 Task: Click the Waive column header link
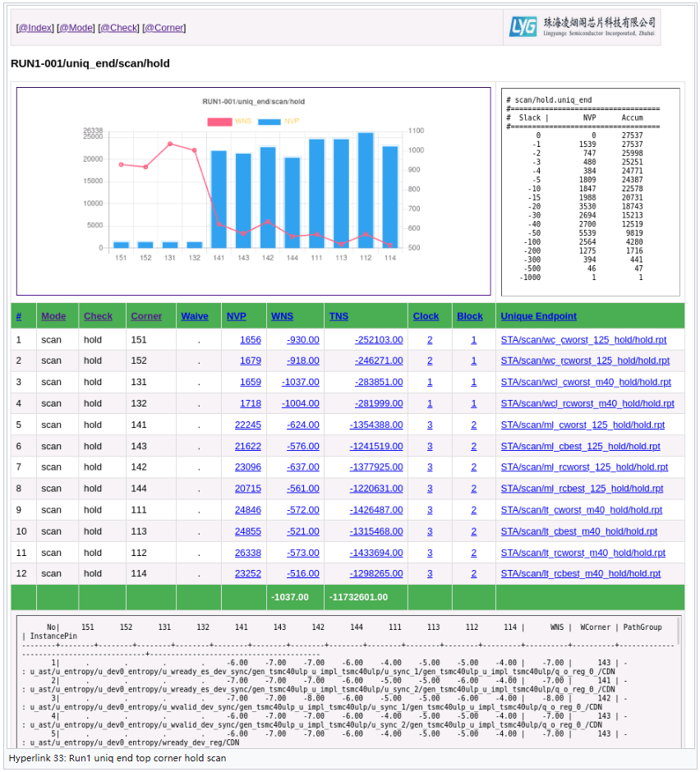coord(195,316)
